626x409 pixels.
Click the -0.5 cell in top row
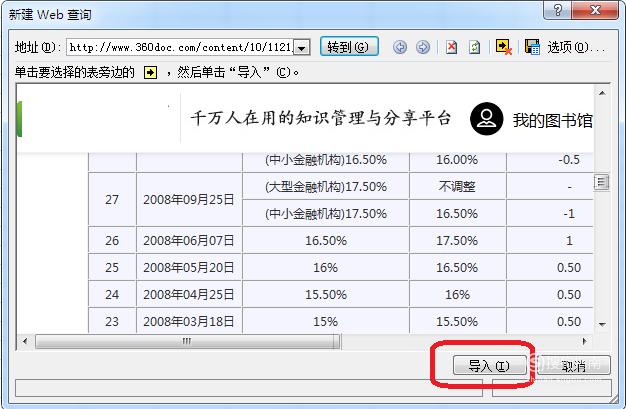550,160
